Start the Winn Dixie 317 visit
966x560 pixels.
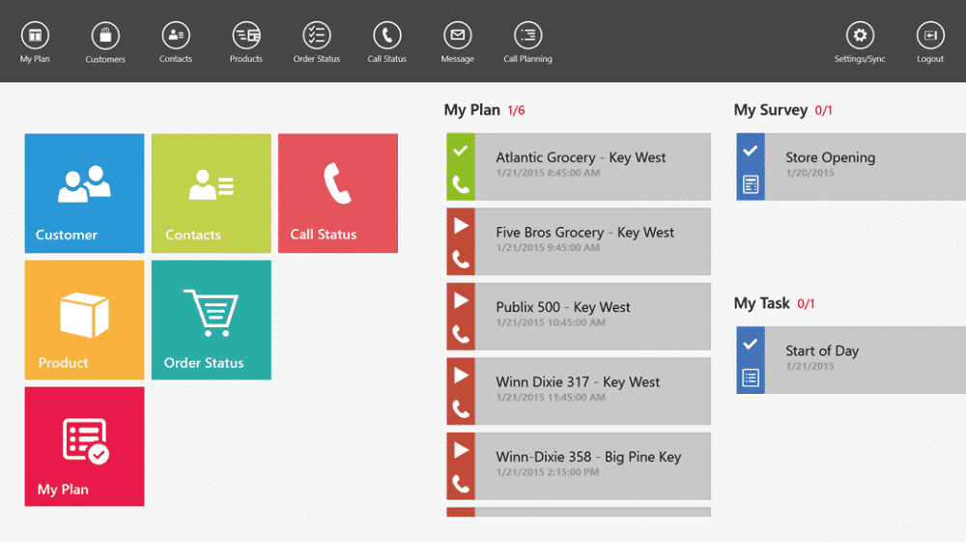click(x=459, y=374)
